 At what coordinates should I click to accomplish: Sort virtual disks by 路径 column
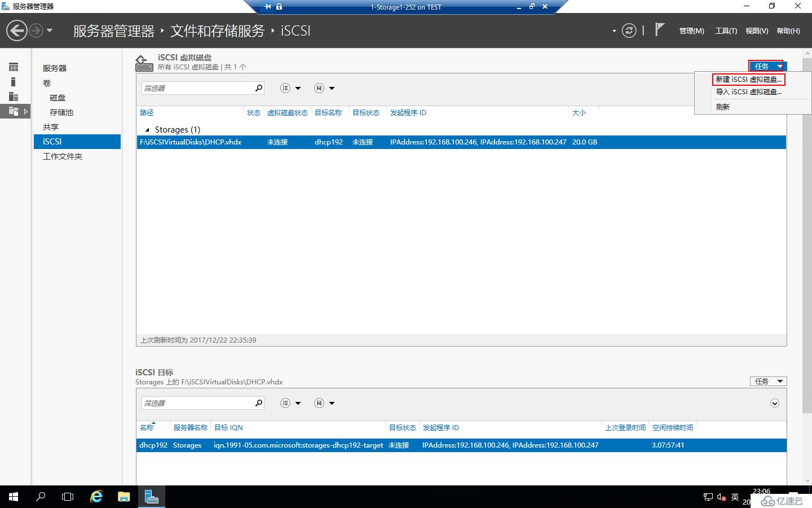pyautogui.click(x=147, y=113)
